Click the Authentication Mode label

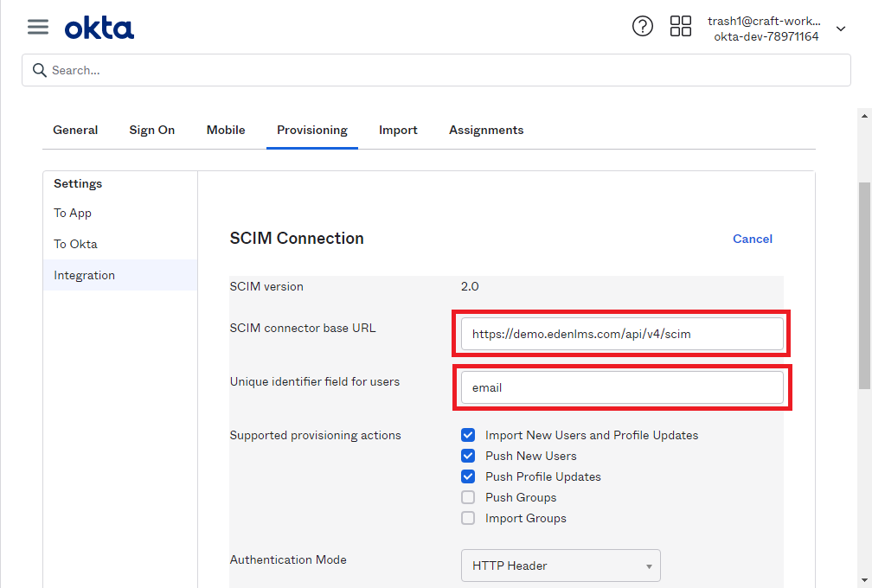(x=288, y=559)
